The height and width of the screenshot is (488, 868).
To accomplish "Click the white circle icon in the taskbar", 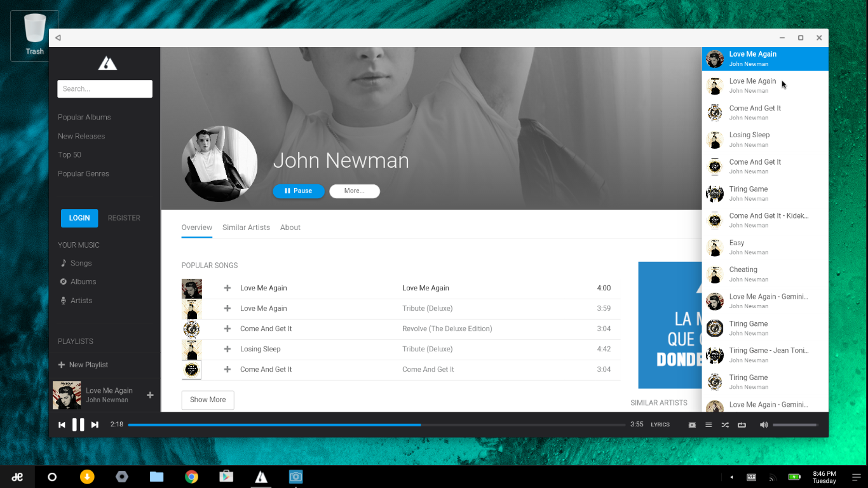I will coord(52,477).
